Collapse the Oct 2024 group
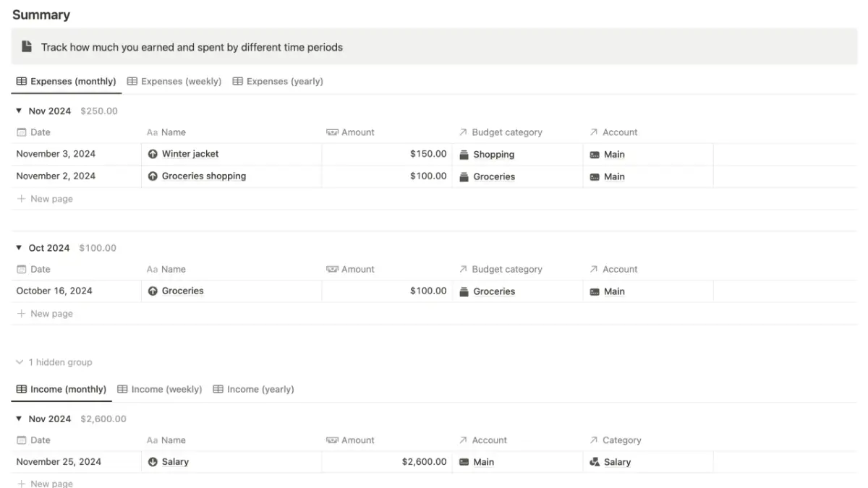The height and width of the screenshot is (488, 868). [19, 247]
